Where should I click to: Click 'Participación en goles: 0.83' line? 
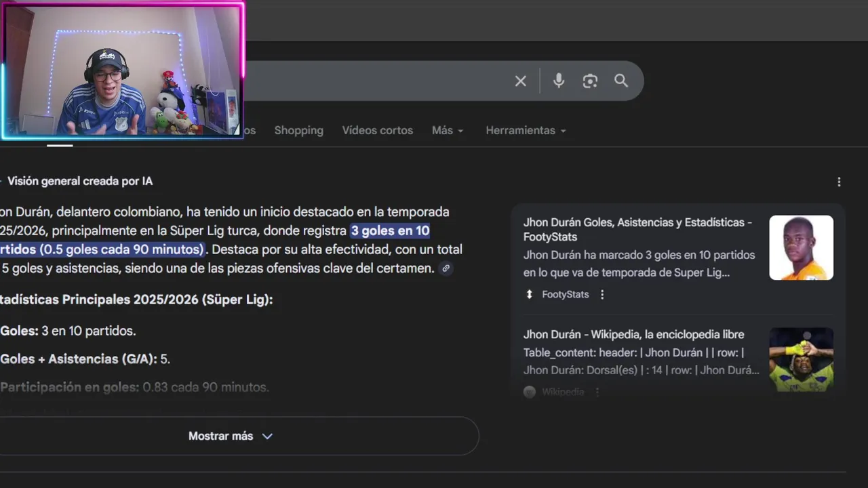click(134, 387)
